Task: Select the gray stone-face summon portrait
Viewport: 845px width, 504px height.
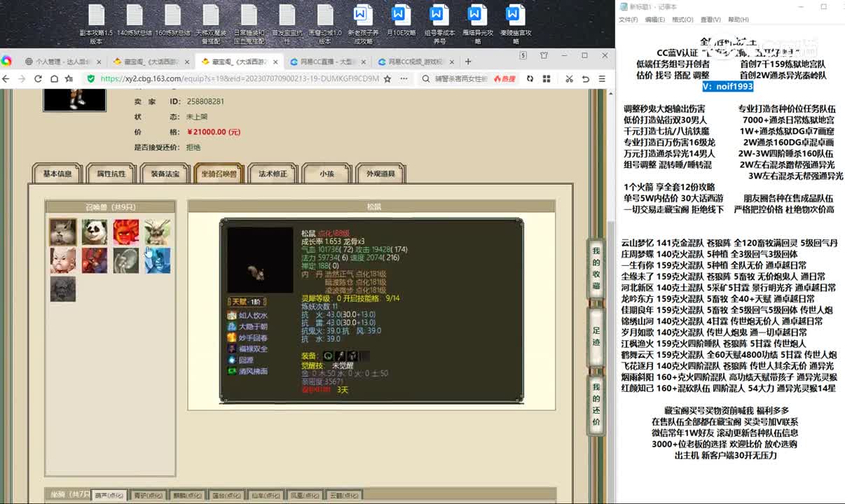Action: coord(63,289)
